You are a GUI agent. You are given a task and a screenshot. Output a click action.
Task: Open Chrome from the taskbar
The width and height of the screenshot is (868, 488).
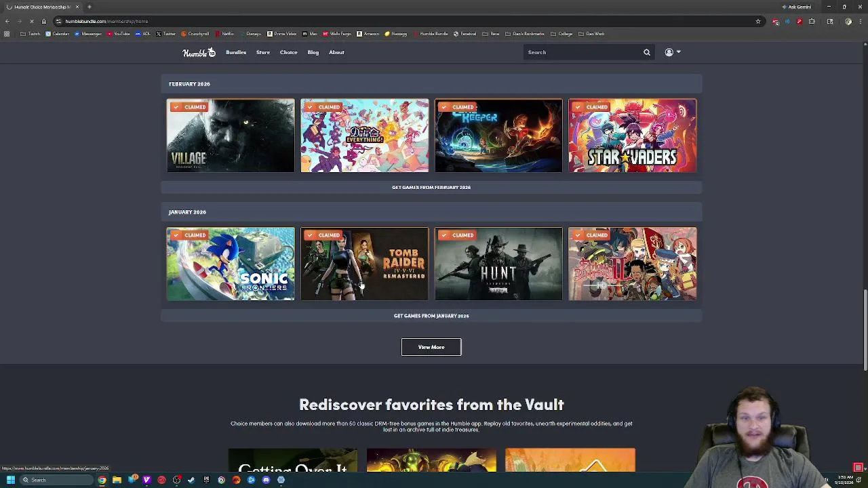point(102,480)
